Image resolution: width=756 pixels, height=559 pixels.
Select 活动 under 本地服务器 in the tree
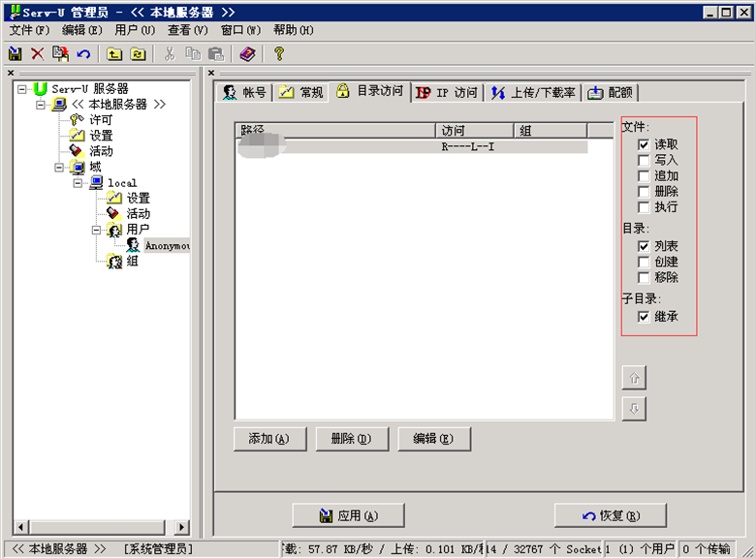pyautogui.click(x=101, y=151)
